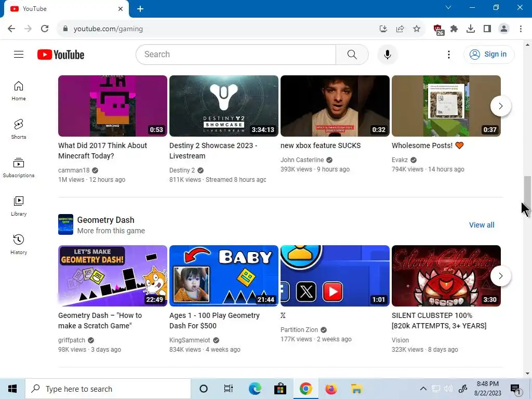Open KingSammelot channel link

click(x=190, y=340)
